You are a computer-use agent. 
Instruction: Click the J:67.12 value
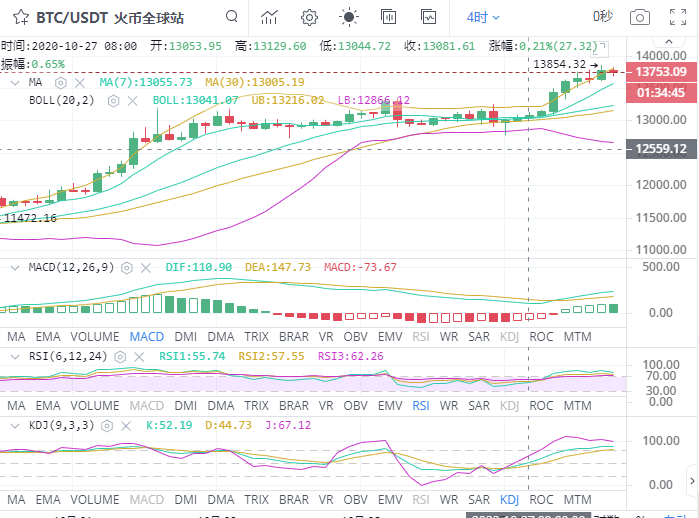[x=288, y=426]
